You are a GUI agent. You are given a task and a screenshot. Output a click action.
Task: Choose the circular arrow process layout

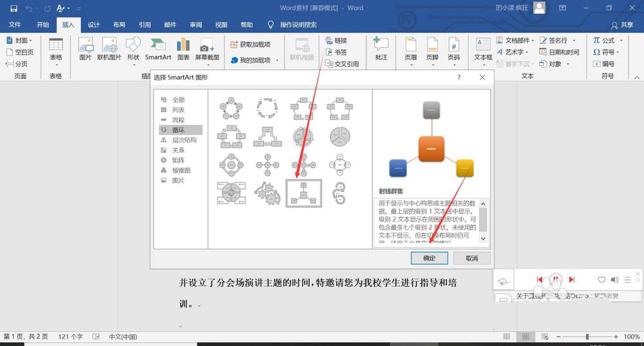click(339, 193)
